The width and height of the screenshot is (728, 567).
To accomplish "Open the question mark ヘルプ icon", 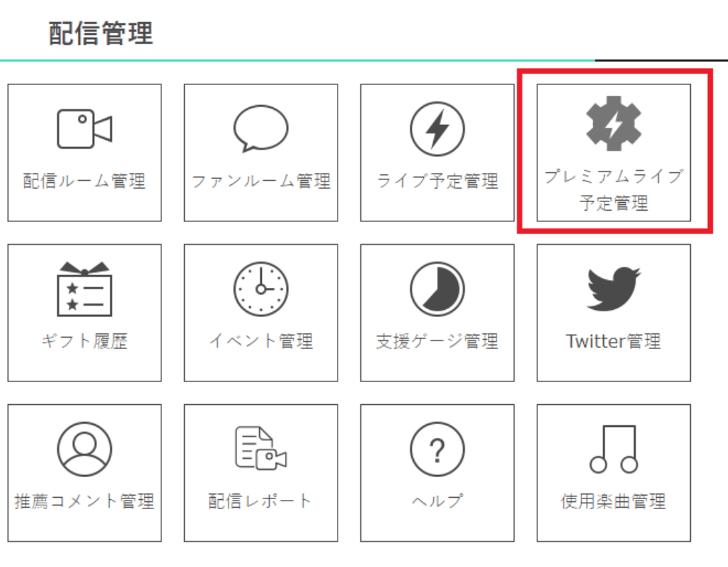I will 438,449.
